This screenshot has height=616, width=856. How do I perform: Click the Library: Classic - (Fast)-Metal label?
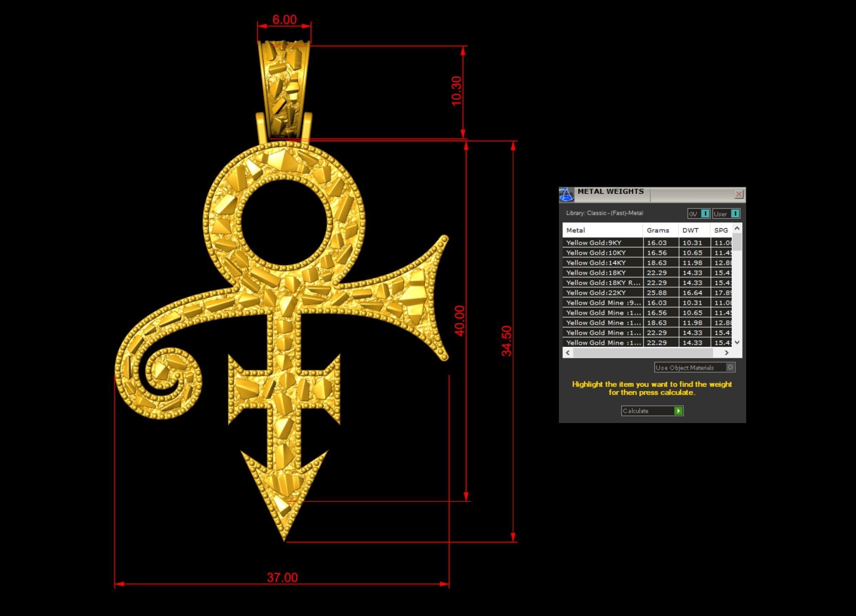tap(605, 213)
